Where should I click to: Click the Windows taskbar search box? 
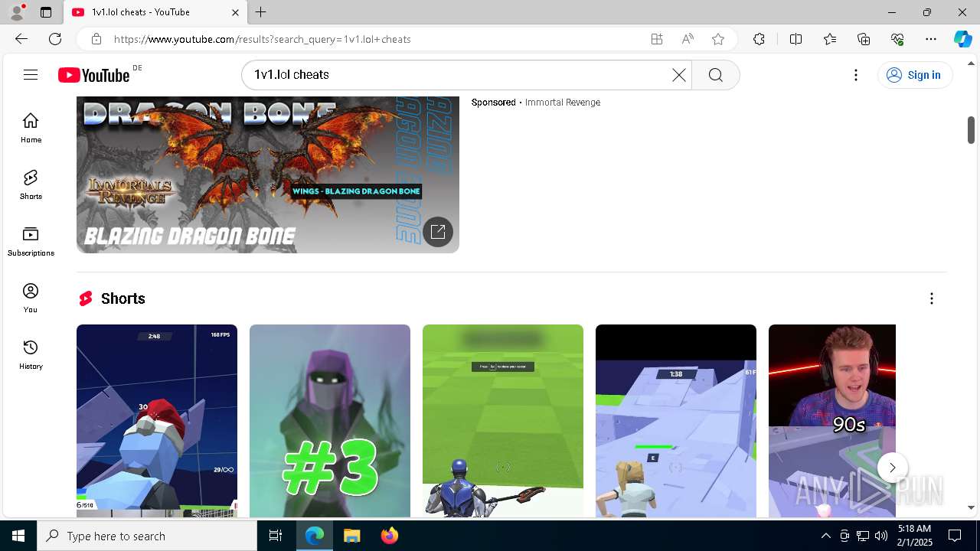[147, 536]
